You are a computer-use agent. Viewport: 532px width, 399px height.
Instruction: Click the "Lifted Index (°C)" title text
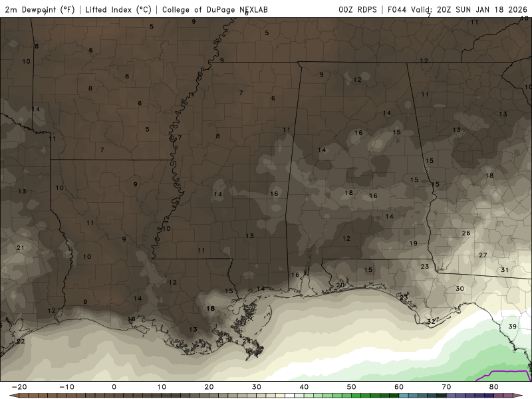pos(118,9)
